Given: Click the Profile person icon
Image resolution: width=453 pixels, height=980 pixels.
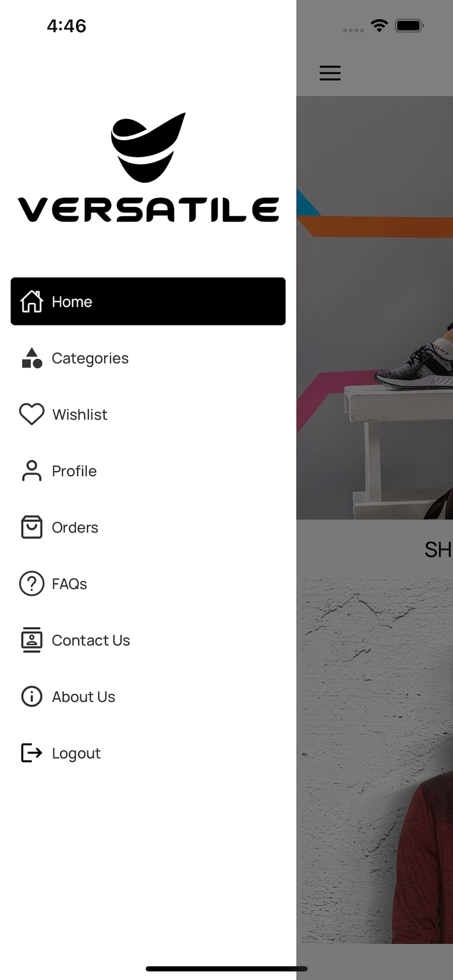Looking at the screenshot, I should point(32,471).
